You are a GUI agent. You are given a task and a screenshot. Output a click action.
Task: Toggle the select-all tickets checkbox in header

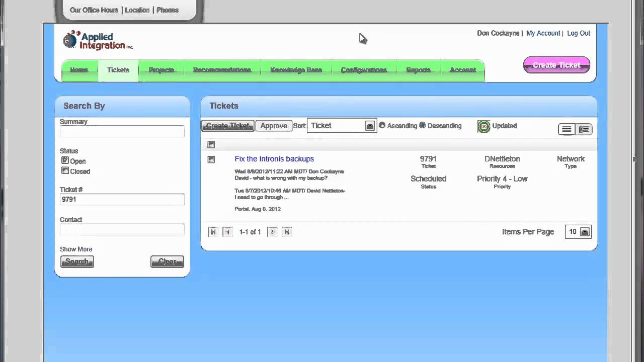click(211, 144)
